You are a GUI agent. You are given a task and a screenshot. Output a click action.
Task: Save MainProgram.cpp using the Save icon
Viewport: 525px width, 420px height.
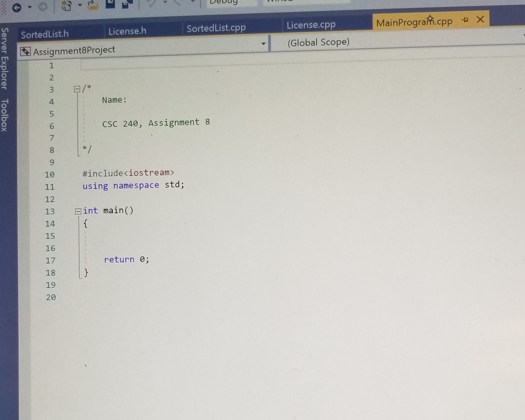click(110, 5)
